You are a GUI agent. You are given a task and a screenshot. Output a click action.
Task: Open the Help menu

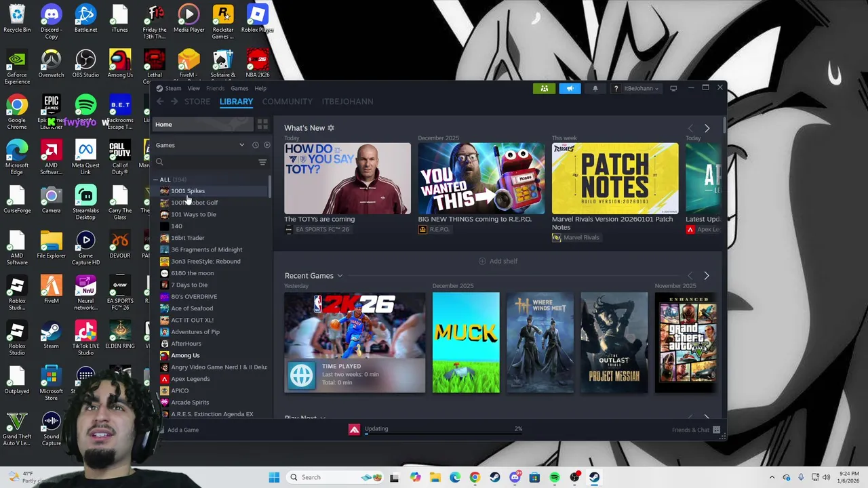[260, 88]
